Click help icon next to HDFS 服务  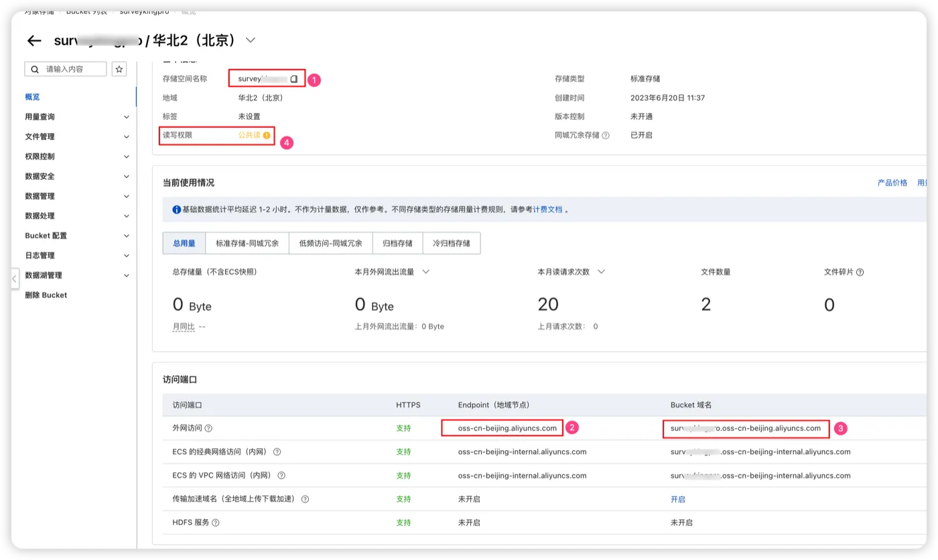pyautogui.click(x=216, y=522)
